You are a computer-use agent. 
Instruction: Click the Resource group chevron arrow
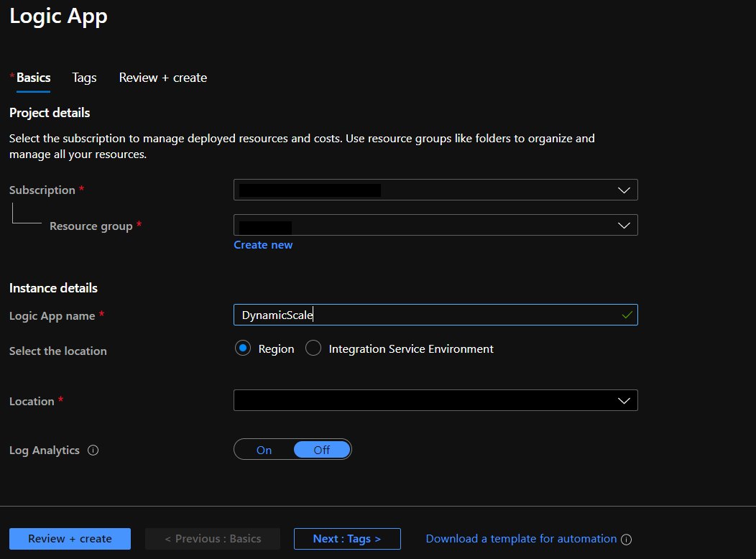(624, 226)
